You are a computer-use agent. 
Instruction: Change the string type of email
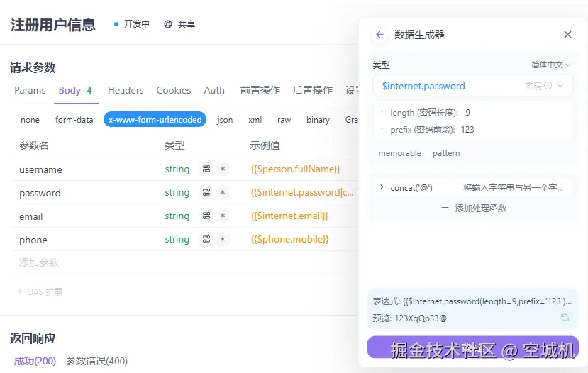click(x=177, y=216)
